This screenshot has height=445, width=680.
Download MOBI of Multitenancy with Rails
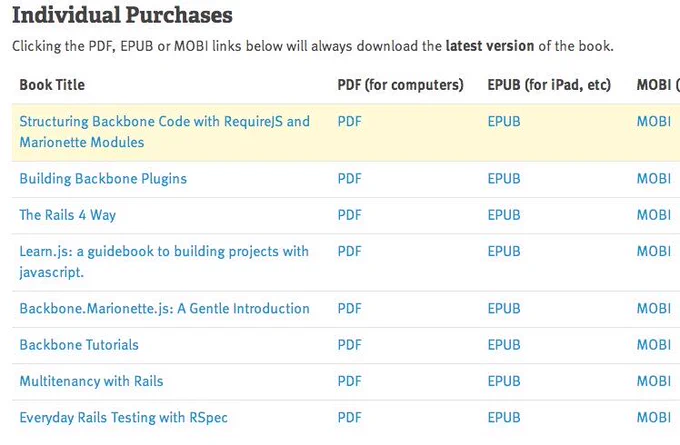point(654,382)
